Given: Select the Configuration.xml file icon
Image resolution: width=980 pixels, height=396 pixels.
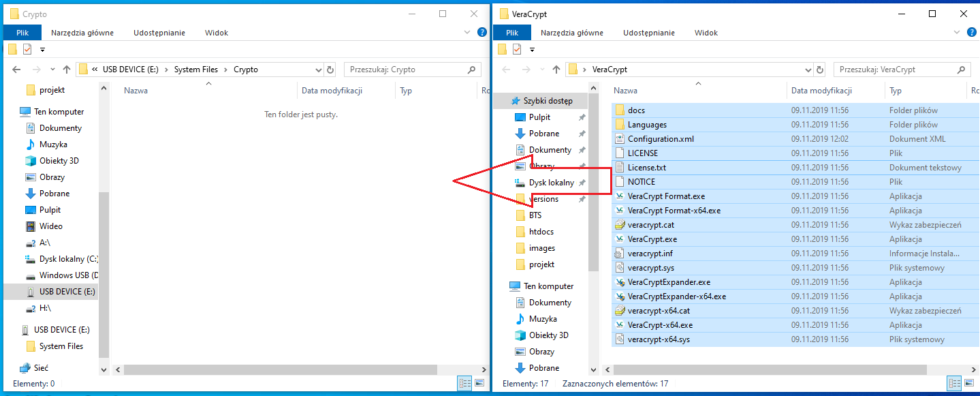Looking at the screenshot, I should click(620, 139).
